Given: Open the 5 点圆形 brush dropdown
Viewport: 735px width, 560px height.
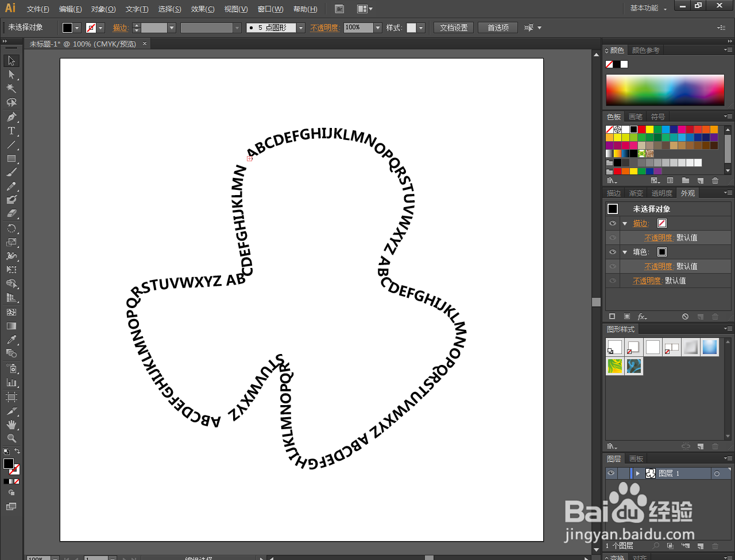Looking at the screenshot, I should 301,28.
